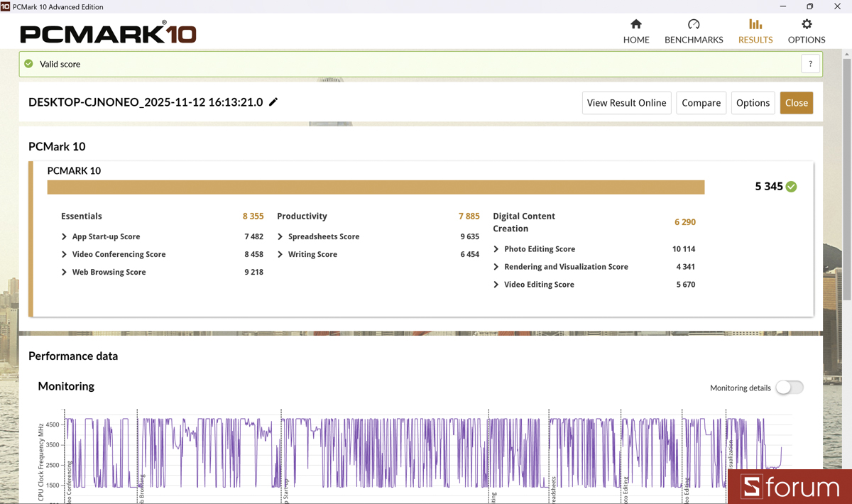The width and height of the screenshot is (852, 504).
Task: Click the question mark help icon
Action: pos(810,64)
